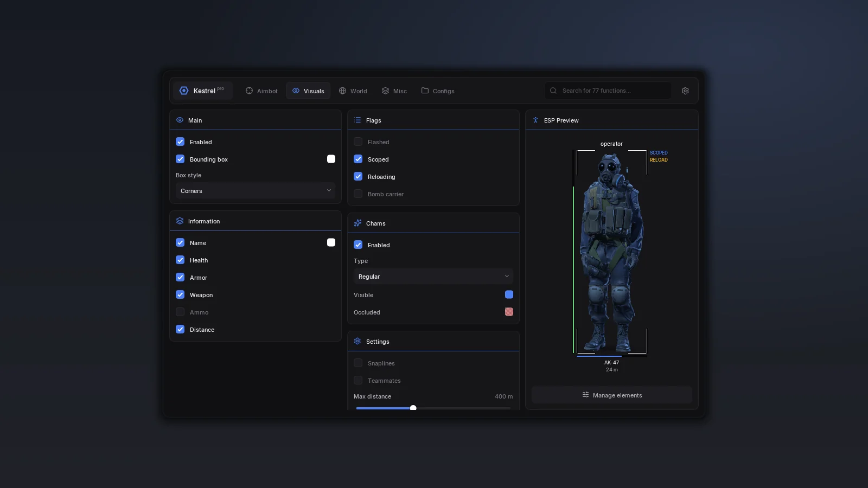Click the Chams panel sparkle icon

(x=358, y=223)
